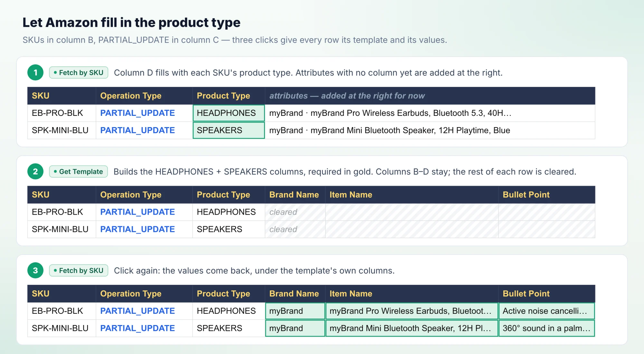Select the myBrand cell in the HEADPHONES row
Screen dimensions: 644x354
click(295, 311)
